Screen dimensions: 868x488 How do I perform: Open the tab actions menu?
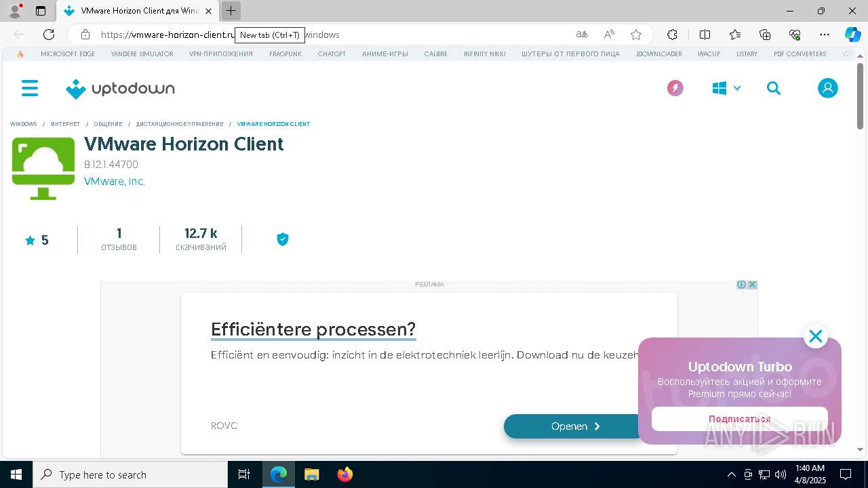coord(41,11)
